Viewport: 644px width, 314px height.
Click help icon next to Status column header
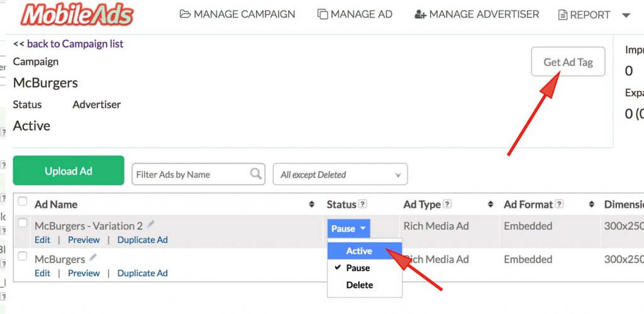tap(363, 204)
